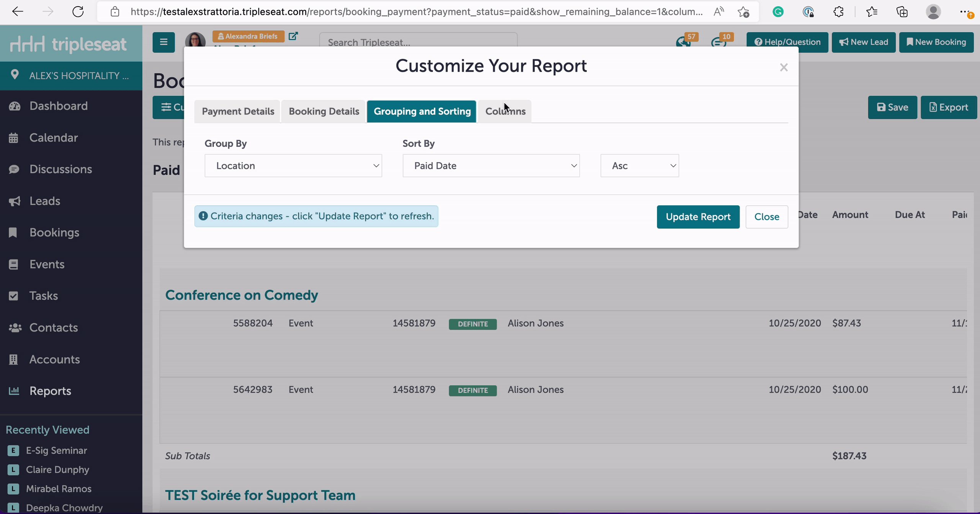Toggle the hamburger sidebar menu button
This screenshot has width=980, height=514.
point(163,42)
